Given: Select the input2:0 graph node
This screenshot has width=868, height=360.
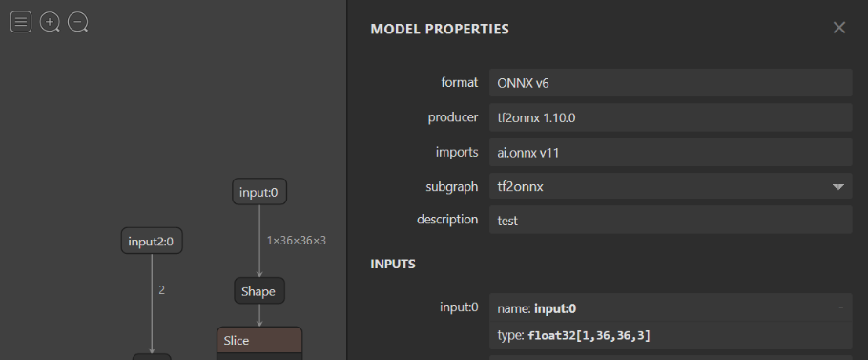Looking at the screenshot, I should 151,241.
